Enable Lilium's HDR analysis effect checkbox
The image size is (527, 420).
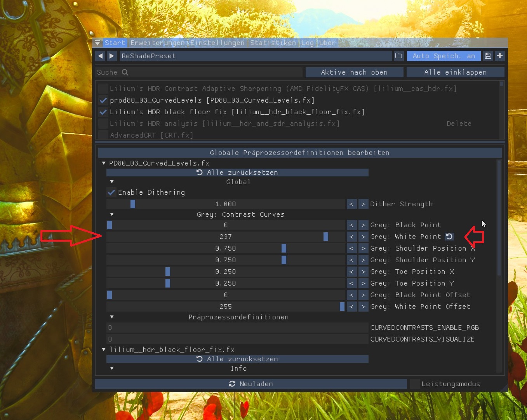(103, 124)
